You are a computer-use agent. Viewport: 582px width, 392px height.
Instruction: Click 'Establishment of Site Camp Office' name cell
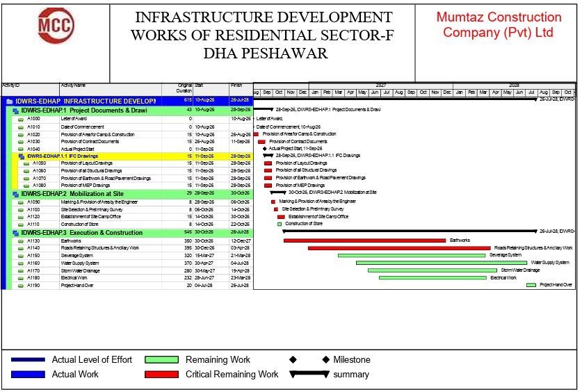[111, 217]
